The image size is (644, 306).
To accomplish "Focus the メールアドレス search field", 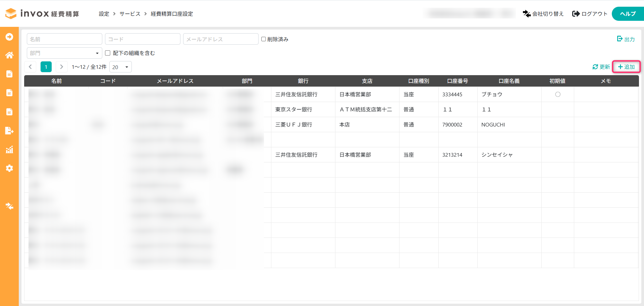I will pos(220,39).
